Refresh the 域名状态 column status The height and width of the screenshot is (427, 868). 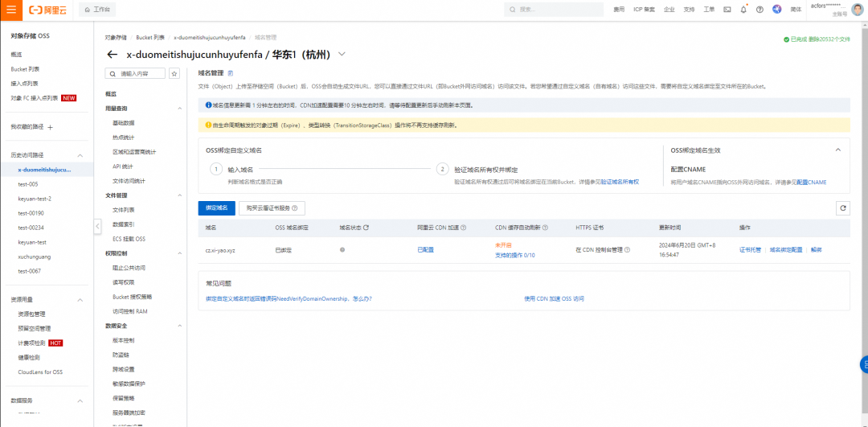click(366, 228)
